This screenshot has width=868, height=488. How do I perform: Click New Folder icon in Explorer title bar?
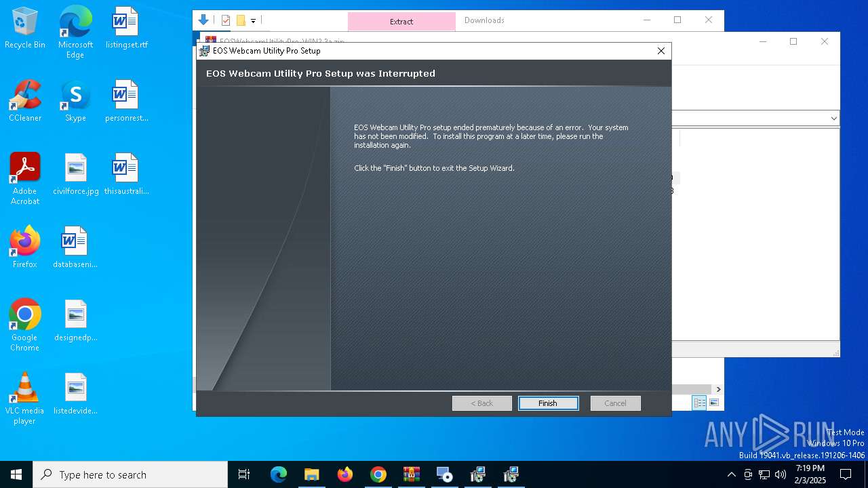(240, 20)
